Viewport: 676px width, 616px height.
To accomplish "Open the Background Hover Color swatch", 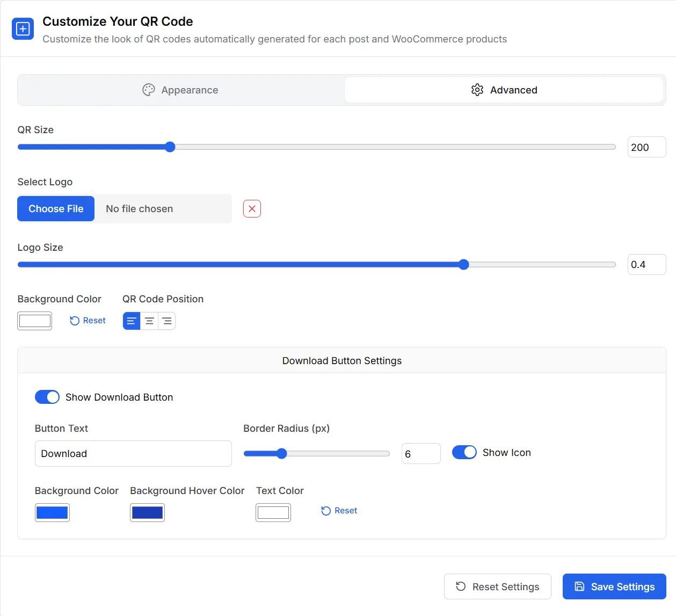I will coord(147,513).
